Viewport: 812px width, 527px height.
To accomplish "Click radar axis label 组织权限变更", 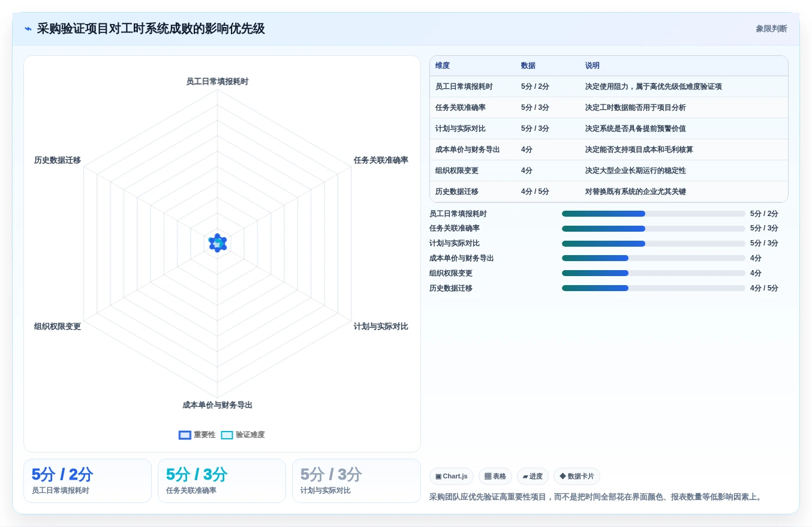I will pos(58,327).
